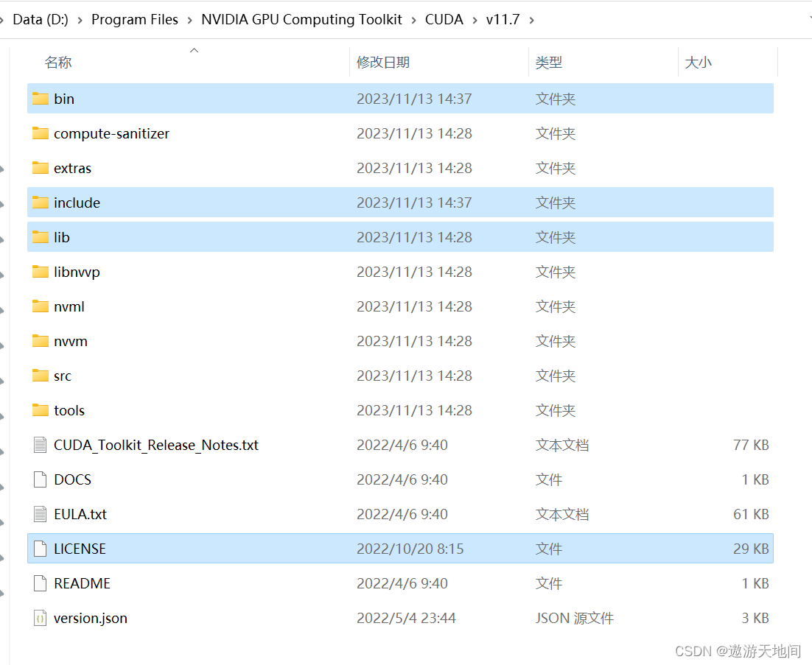Click the file name CUDA_Toolkit_Release_Notes.txt
The height and width of the screenshot is (665, 812).
click(x=156, y=445)
